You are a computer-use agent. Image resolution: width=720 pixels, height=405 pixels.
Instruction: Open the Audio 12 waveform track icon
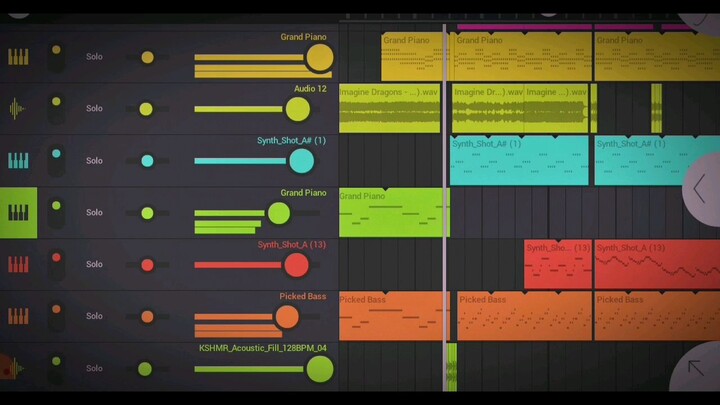click(x=17, y=109)
